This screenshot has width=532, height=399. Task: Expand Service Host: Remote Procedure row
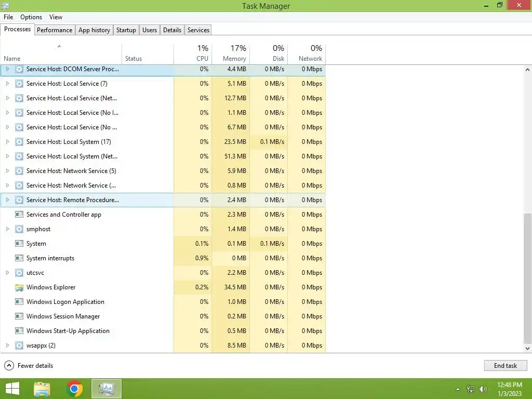[x=7, y=200]
